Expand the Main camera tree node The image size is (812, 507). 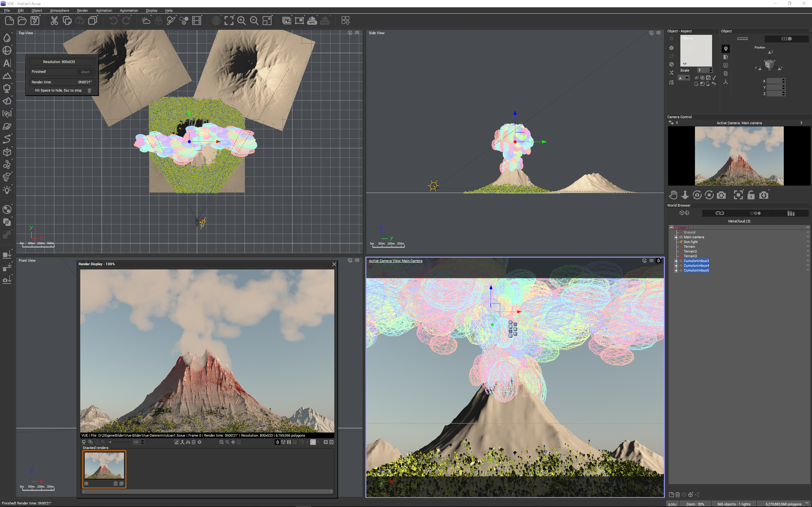click(x=676, y=237)
